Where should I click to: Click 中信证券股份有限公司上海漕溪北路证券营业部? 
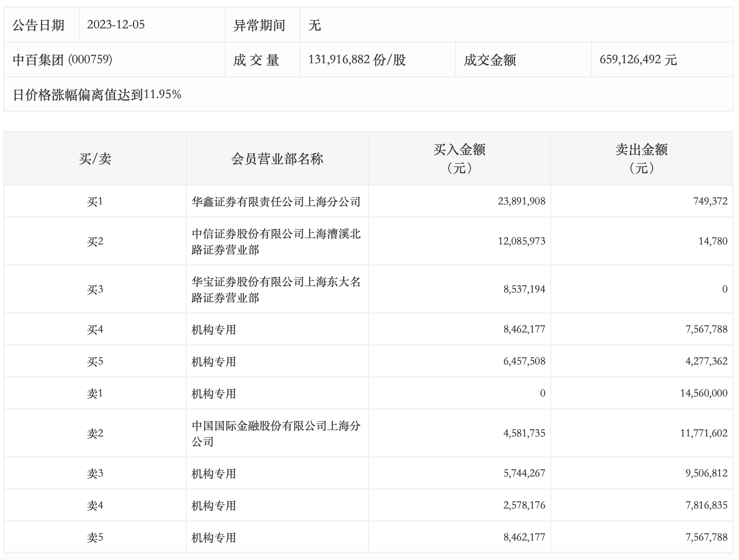pos(276,241)
